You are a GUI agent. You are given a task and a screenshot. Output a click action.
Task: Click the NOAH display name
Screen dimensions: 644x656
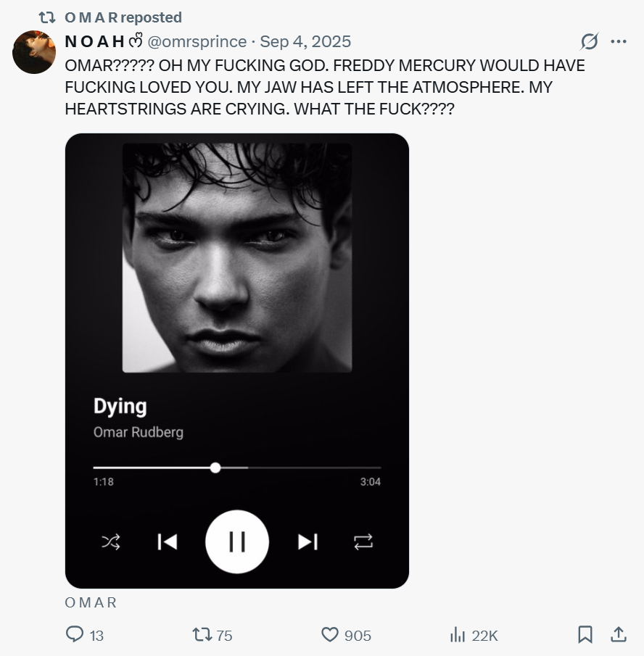pos(94,42)
